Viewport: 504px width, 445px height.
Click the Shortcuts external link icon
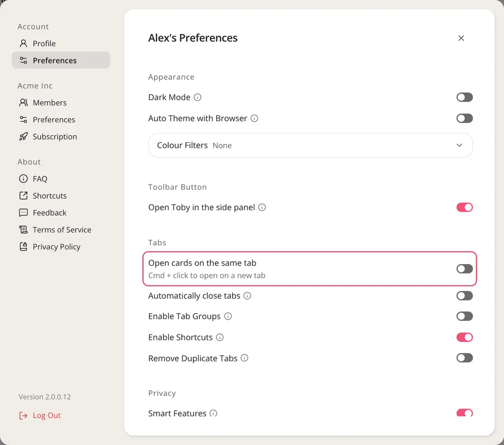[23, 196]
